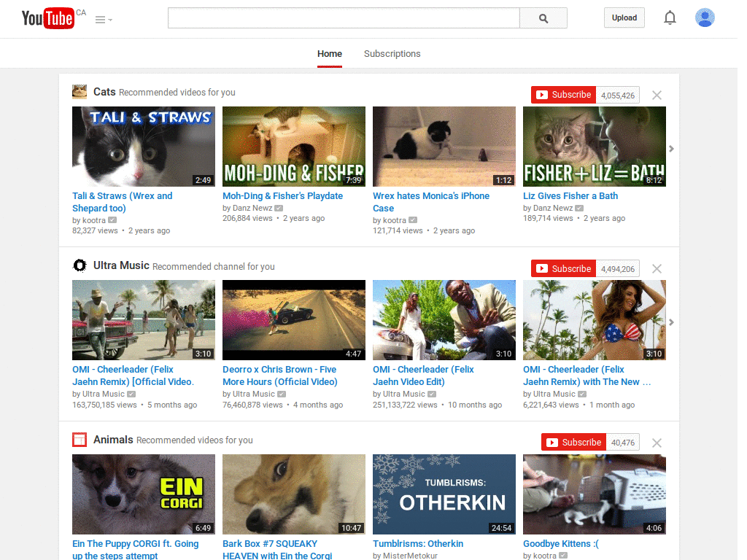This screenshot has height=560, width=747.
Task: Click the Ultra Music subscriber count 4,494,206
Action: click(x=617, y=268)
